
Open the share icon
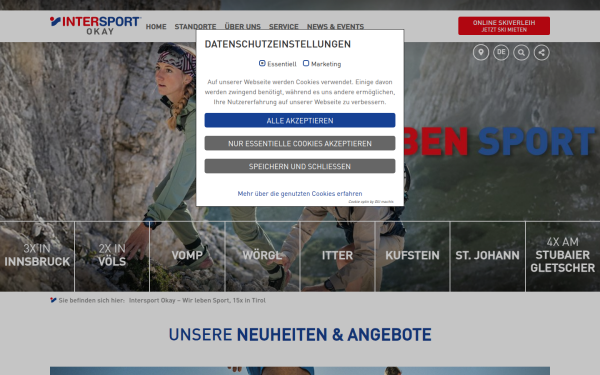point(541,52)
